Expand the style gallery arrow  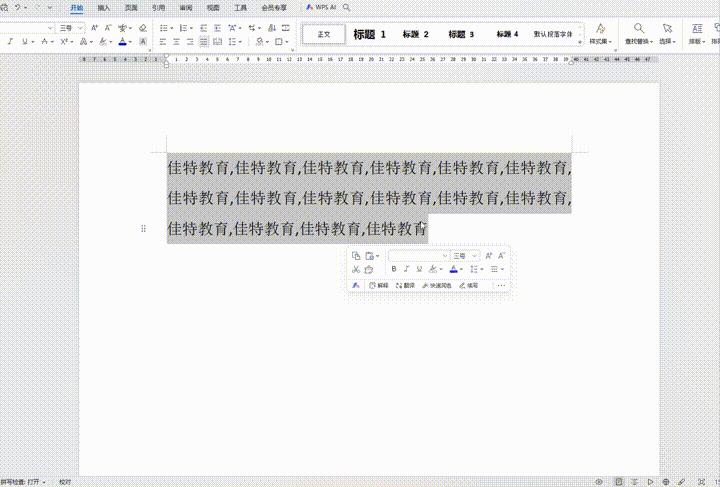click(x=580, y=42)
